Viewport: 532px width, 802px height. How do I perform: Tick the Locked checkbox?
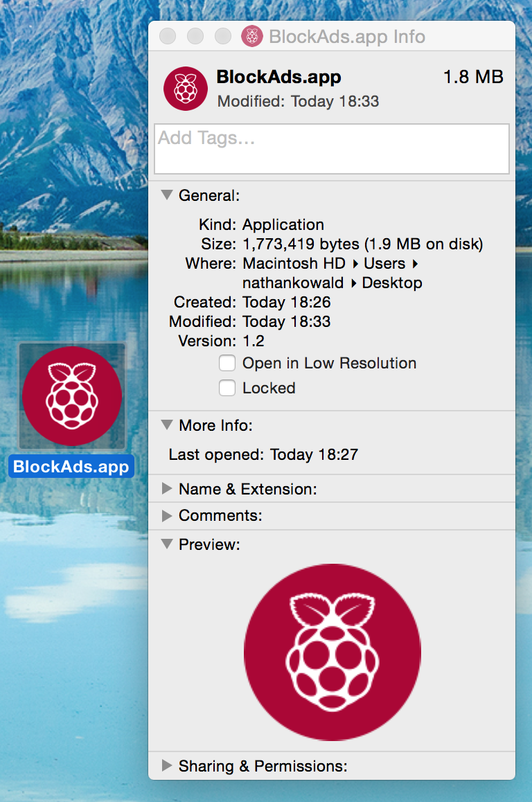coord(227,389)
